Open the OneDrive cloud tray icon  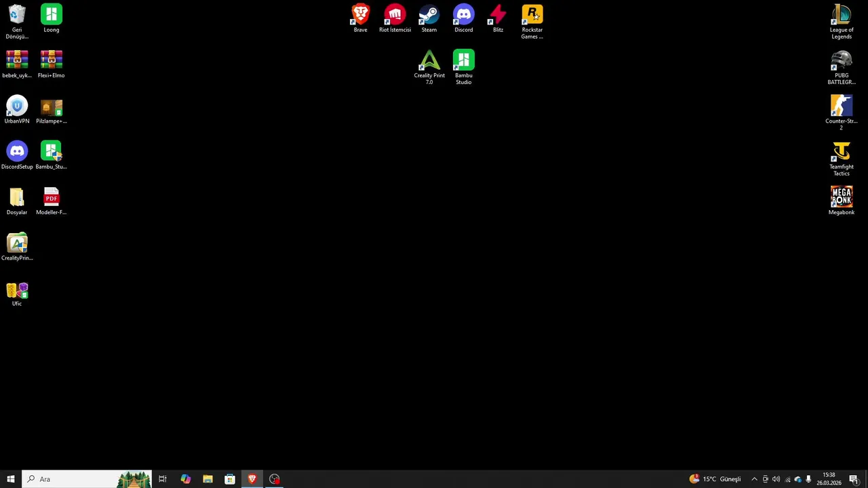(x=797, y=479)
